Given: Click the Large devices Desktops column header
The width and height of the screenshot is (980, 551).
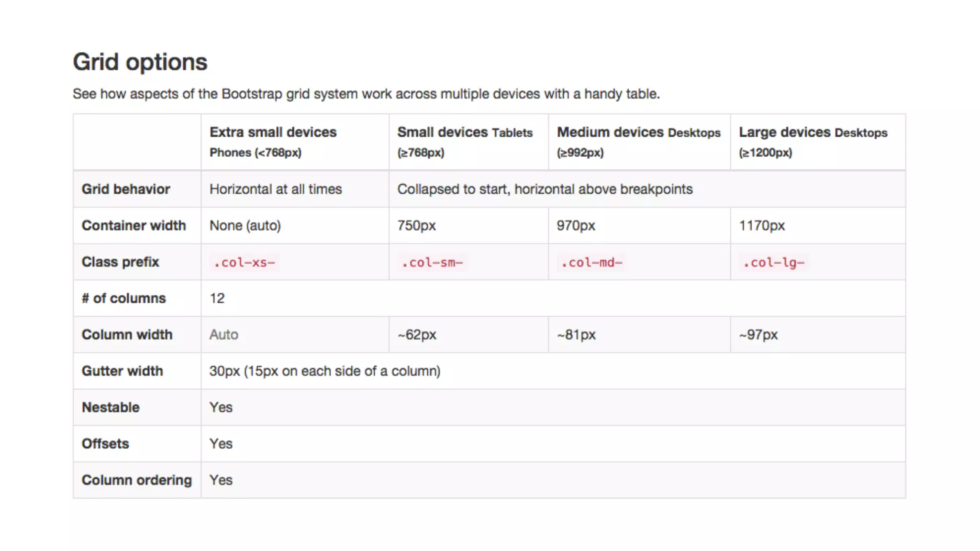Looking at the screenshot, I should [x=813, y=142].
